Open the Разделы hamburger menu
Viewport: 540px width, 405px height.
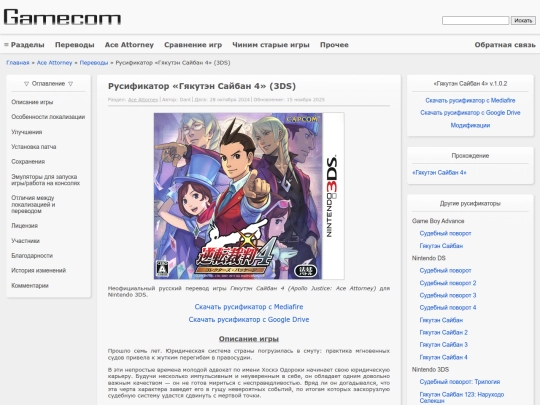24,45
